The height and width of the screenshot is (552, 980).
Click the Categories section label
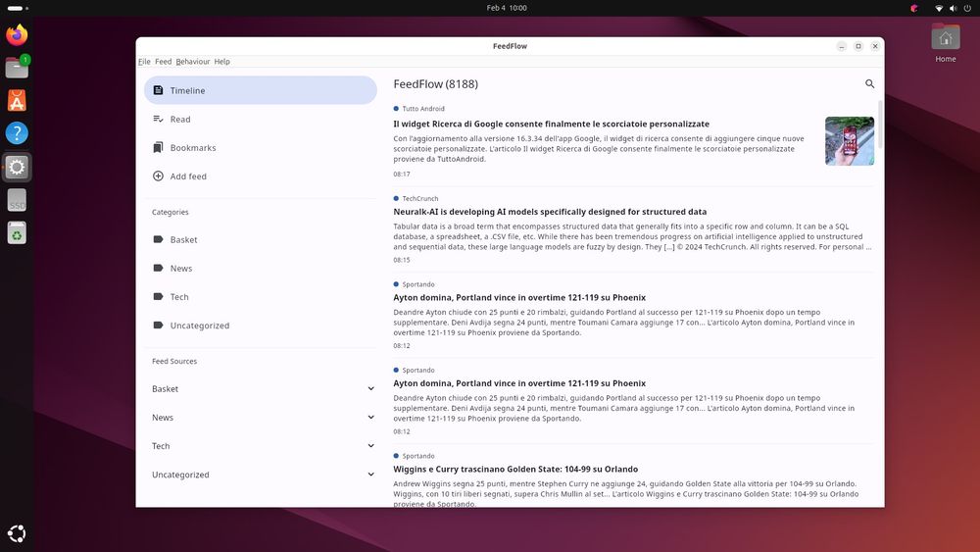[x=170, y=212]
